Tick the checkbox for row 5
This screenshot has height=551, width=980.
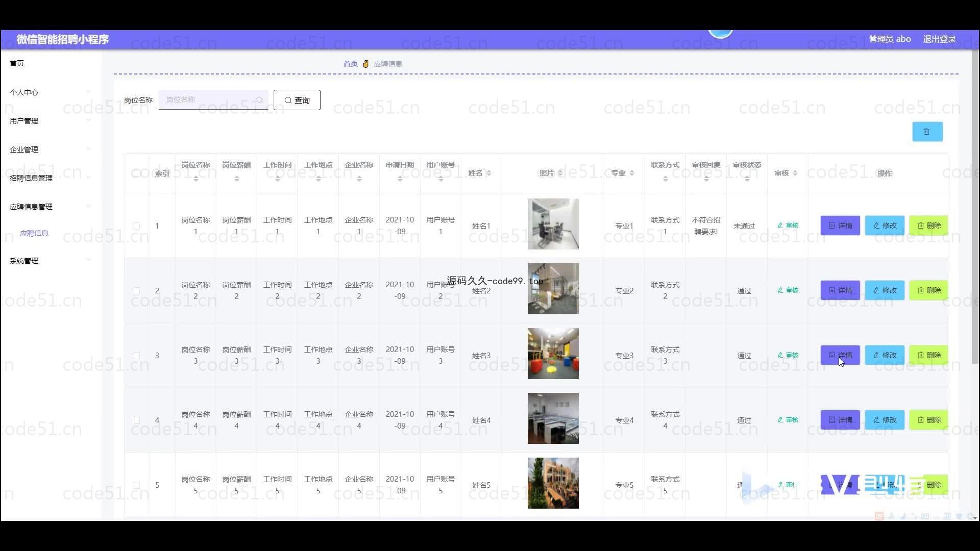[x=136, y=485]
